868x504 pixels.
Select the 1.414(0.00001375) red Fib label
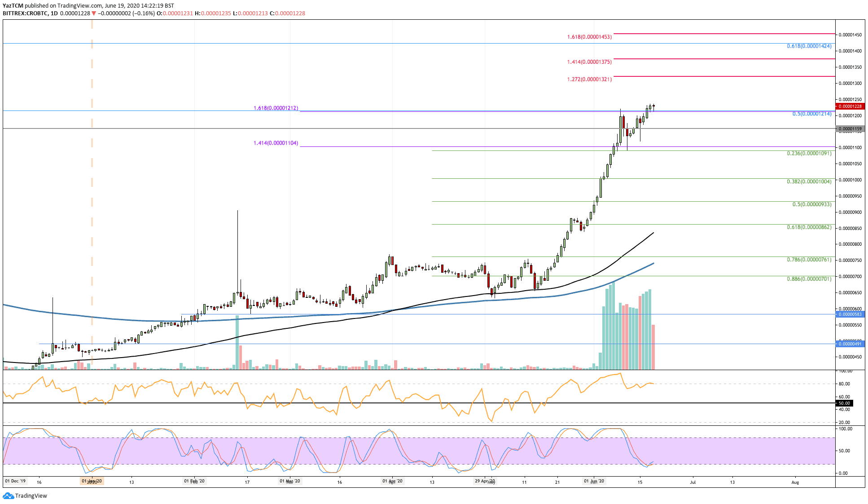[589, 62]
